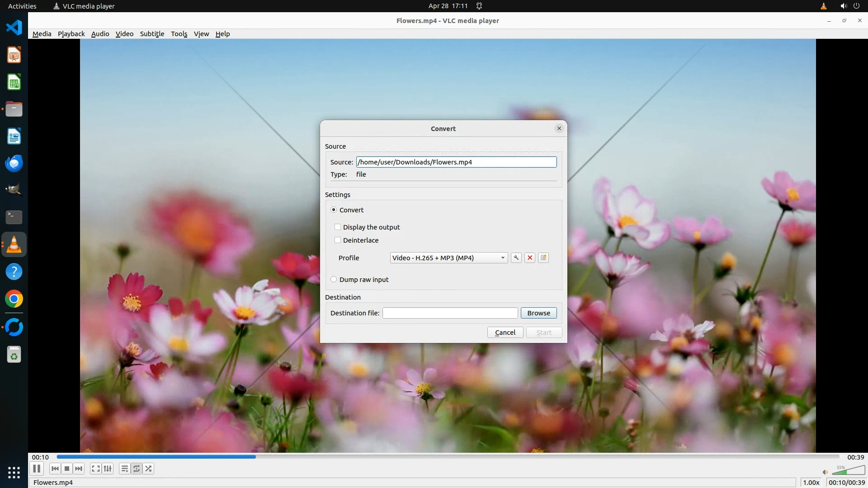Open the Media menu
The width and height of the screenshot is (868, 488).
pos(42,34)
